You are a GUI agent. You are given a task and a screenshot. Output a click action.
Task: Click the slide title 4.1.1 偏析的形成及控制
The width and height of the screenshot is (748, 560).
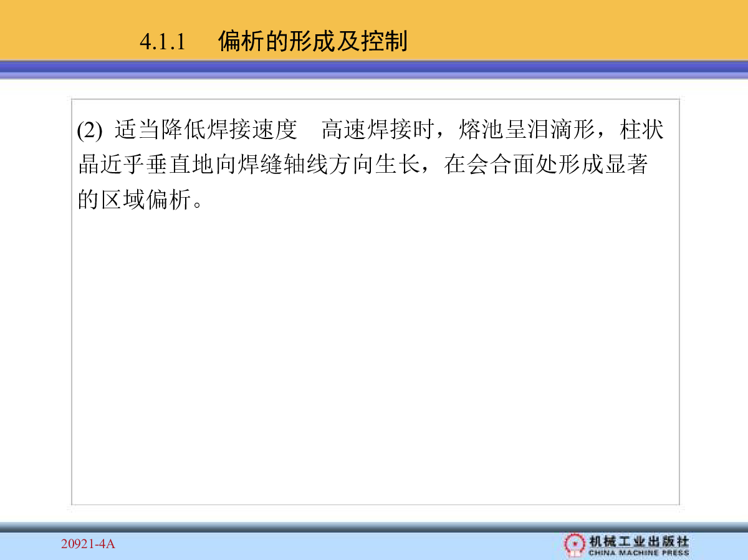[x=274, y=41]
